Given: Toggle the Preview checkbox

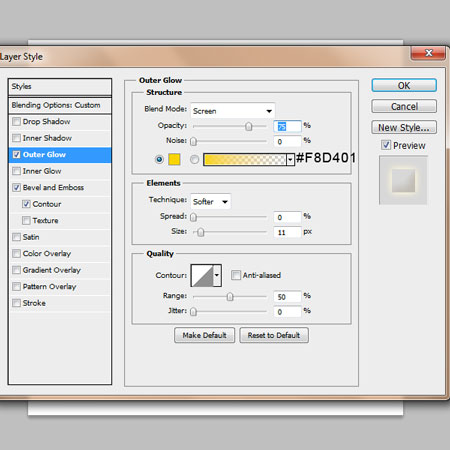Looking at the screenshot, I should pos(386,145).
